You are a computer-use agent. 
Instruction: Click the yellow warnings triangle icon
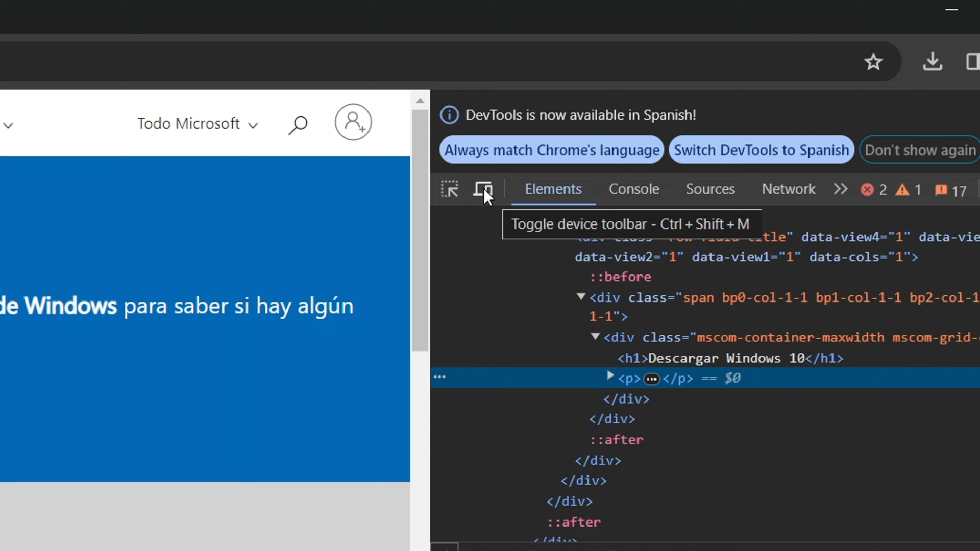[x=902, y=190]
